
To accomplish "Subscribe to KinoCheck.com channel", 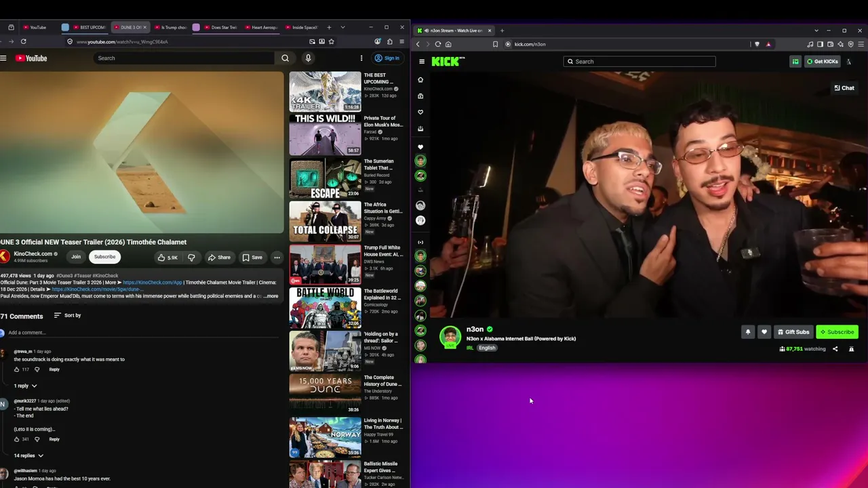I will (104, 257).
